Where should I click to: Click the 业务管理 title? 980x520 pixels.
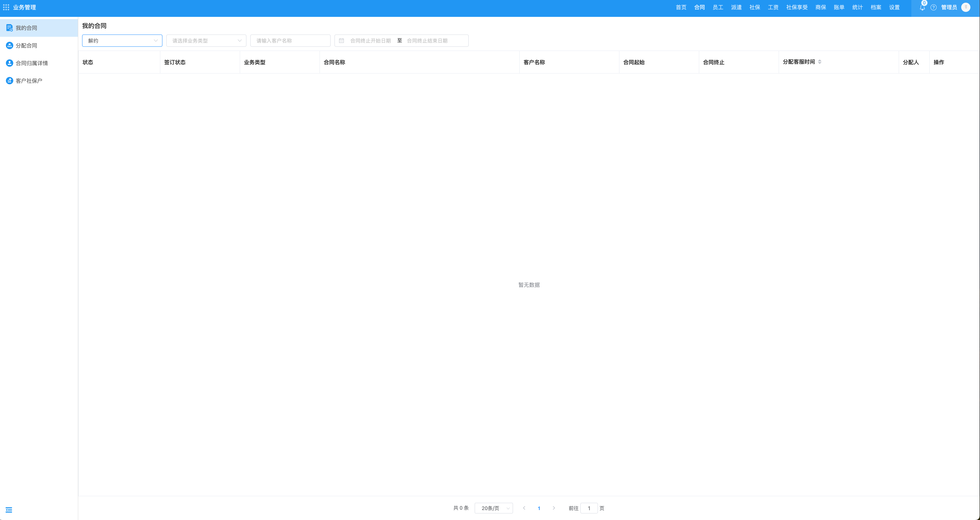[24, 7]
